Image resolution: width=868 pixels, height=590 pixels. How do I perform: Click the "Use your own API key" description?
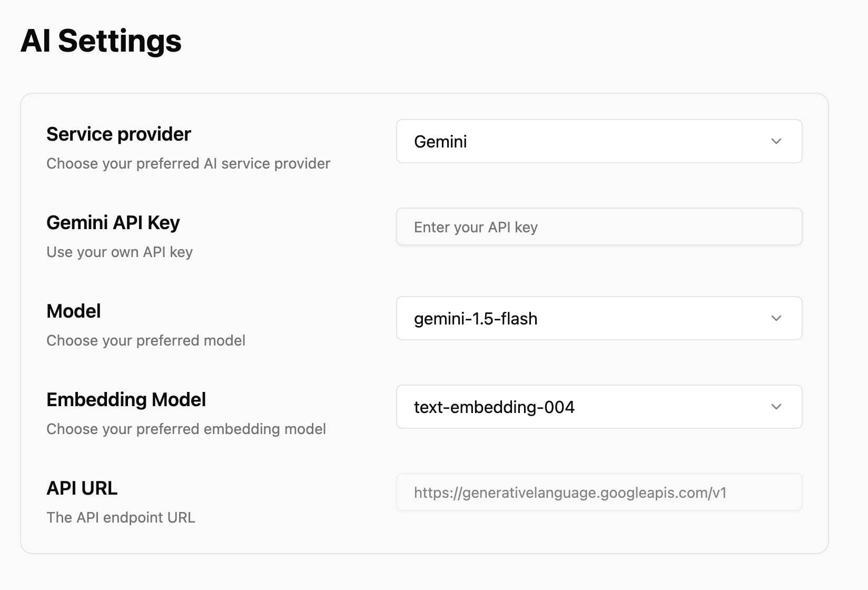point(120,252)
